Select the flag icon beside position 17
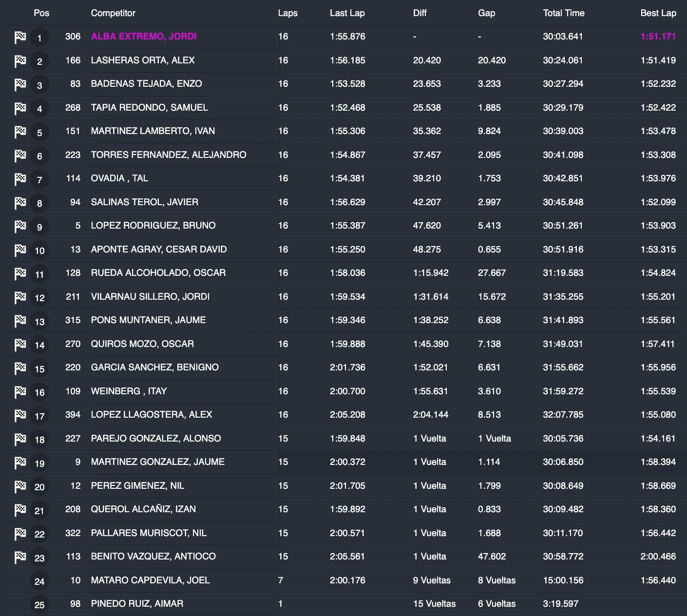This screenshot has width=687, height=616. (20, 415)
